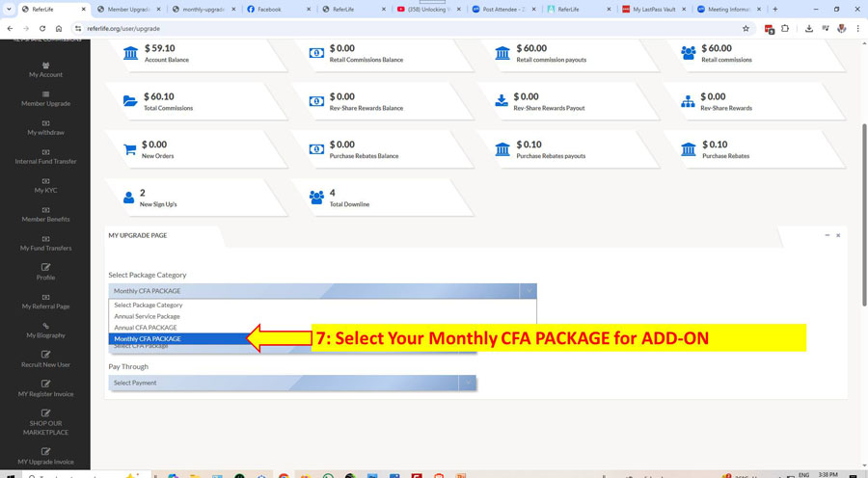Select Monthly CFA PACKAGE option
Image resolution: width=868 pixels, height=478 pixels.
(148, 339)
